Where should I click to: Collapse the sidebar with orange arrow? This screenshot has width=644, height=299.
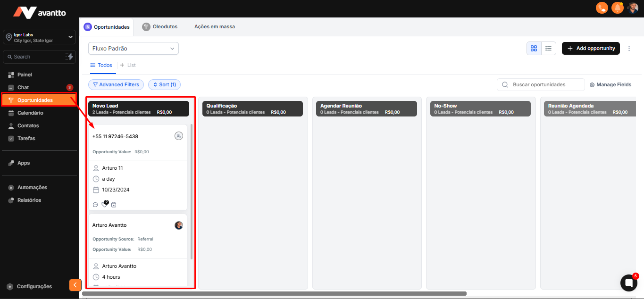click(x=75, y=285)
